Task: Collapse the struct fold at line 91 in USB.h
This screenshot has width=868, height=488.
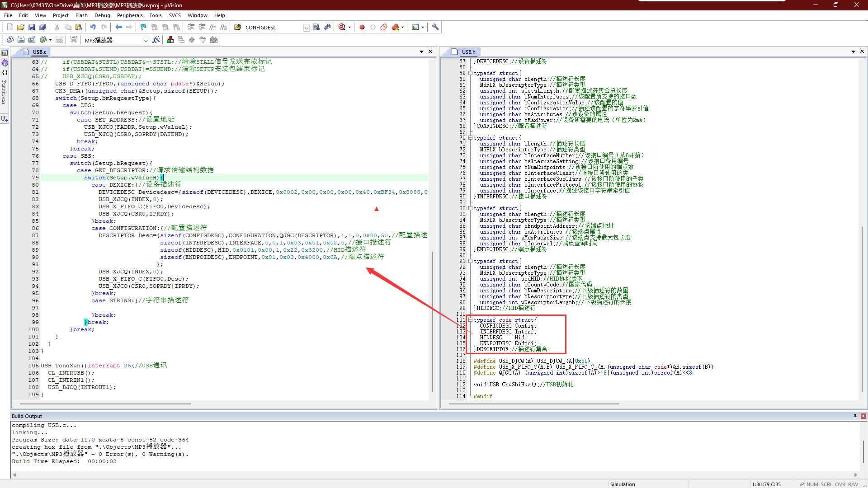Action: click(x=470, y=261)
